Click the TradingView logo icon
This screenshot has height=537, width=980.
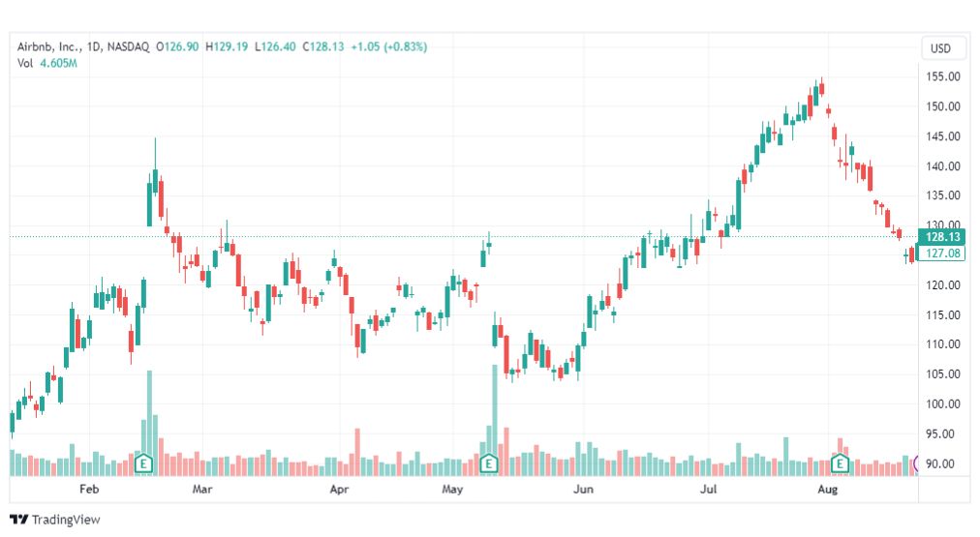[19, 519]
